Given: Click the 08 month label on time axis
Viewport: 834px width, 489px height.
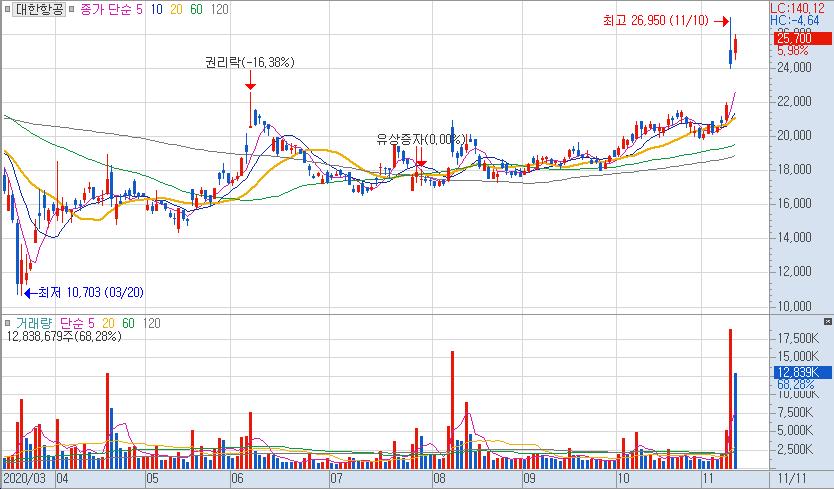Looking at the screenshot, I should click(x=439, y=478).
